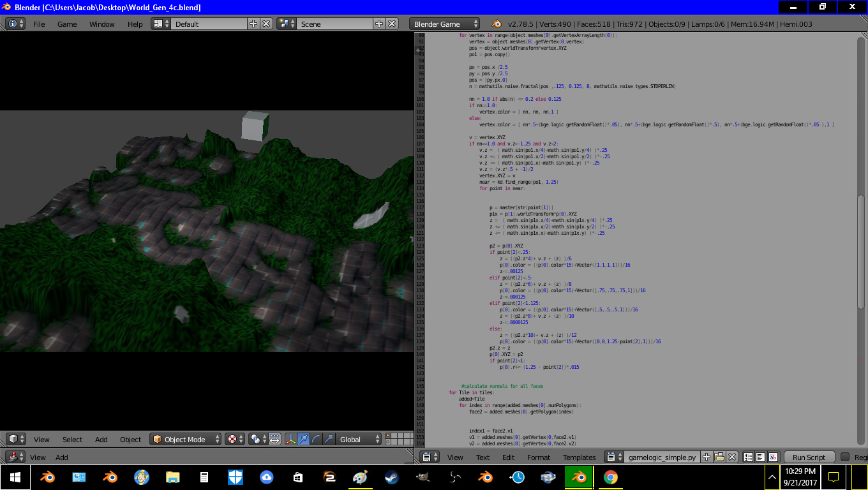Open the Add menu in Logic Editor
The width and height of the screenshot is (868, 490).
coord(62,457)
